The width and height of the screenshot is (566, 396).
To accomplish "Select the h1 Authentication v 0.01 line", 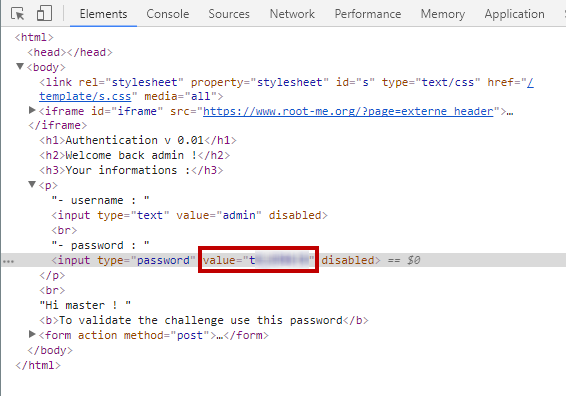I will (138, 140).
